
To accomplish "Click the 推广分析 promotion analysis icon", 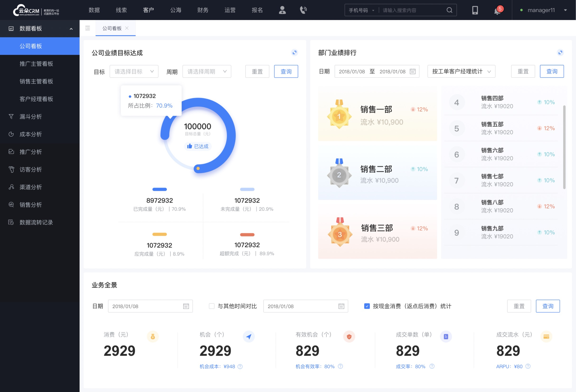I will 11,152.
